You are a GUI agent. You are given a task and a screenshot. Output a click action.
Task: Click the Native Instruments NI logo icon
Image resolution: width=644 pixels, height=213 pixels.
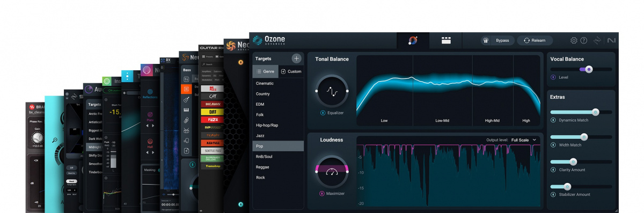click(x=611, y=40)
